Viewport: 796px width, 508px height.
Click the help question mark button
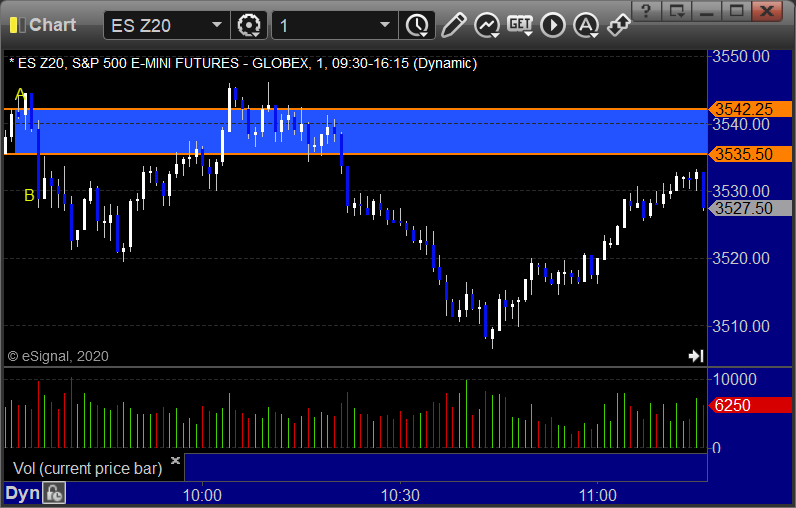coord(646,11)
